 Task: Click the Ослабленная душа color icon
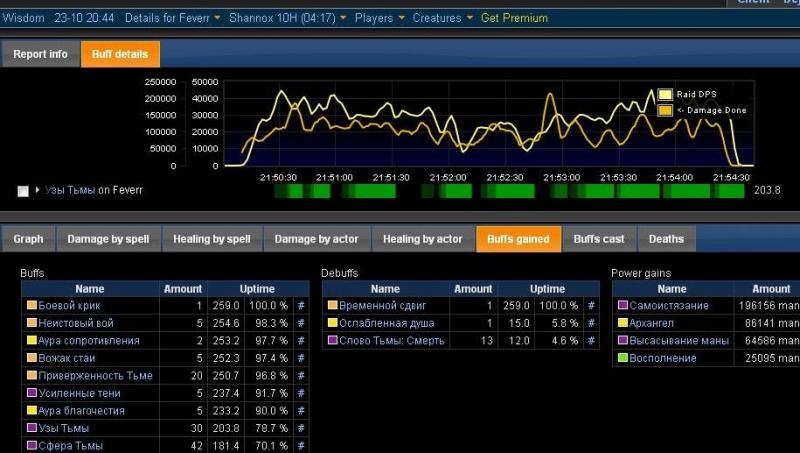click(x=333, y=322)
